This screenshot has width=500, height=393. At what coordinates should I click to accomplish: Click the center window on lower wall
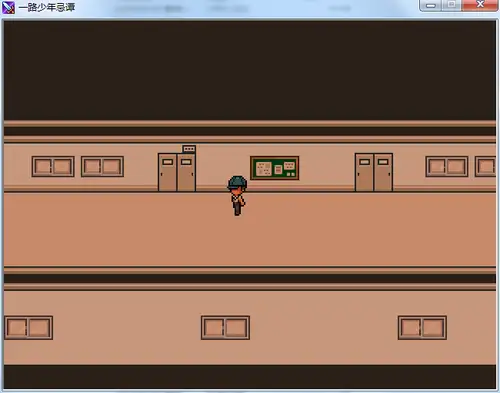(x=225, y=328)
